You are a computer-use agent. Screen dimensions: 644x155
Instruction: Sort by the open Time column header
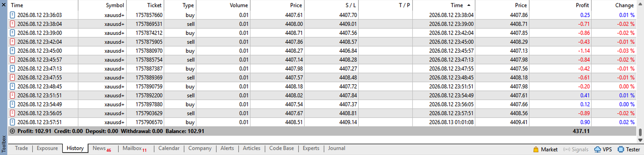pyautogui.click(x=43, y=5)
